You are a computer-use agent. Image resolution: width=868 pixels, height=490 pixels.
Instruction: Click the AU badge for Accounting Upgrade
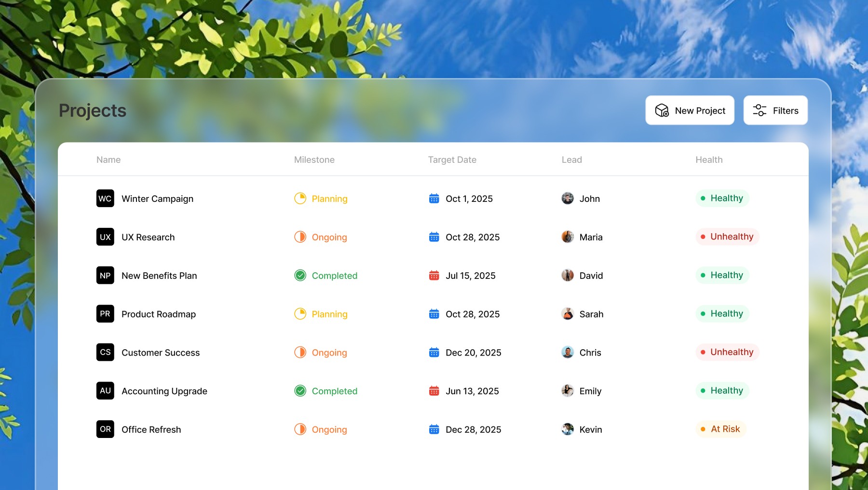[x=105, y=391]
